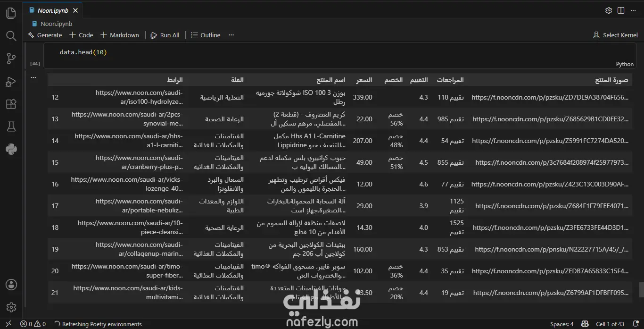Select row index 15
Image resolution: width=644 pixels, height=329 pixels.
coord(55,162)
